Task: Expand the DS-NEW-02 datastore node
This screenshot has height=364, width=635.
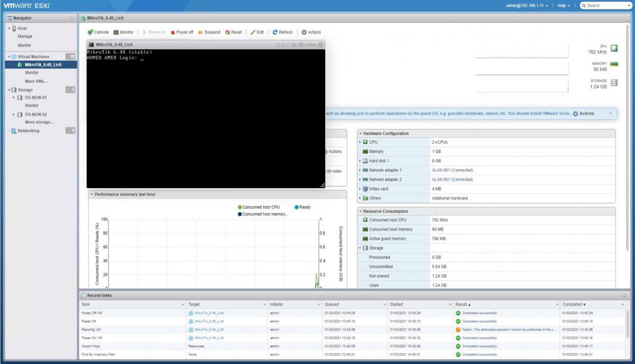Action: coord(14,115)
